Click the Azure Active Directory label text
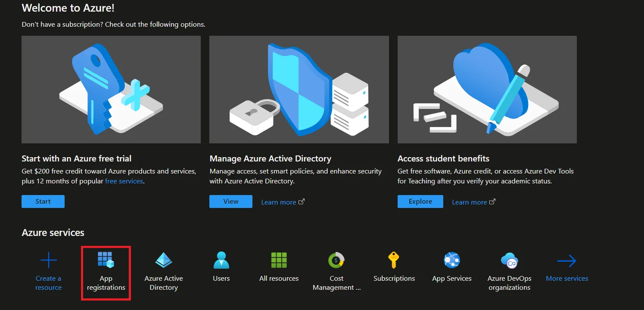This screenshot has height=310, width=644. pyautogui.click(x=164, y=283)
